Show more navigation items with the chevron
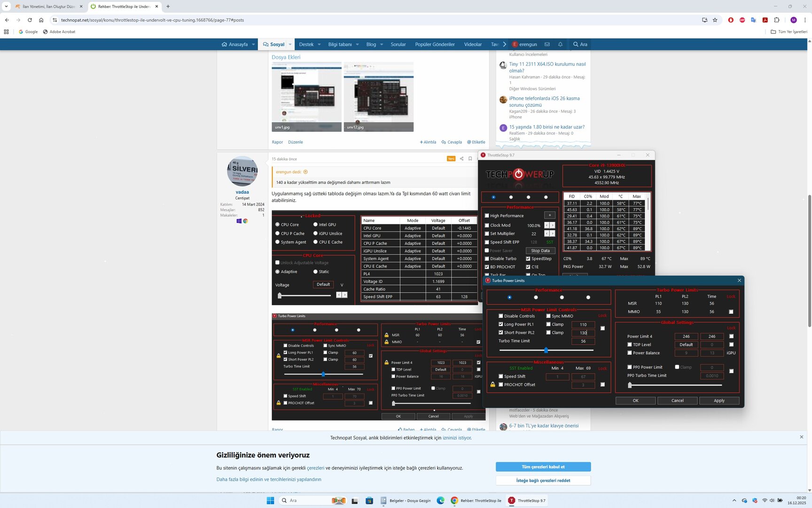Image resolution: width=812 pixels, height=508 pixels. click(x=504, y=44)
